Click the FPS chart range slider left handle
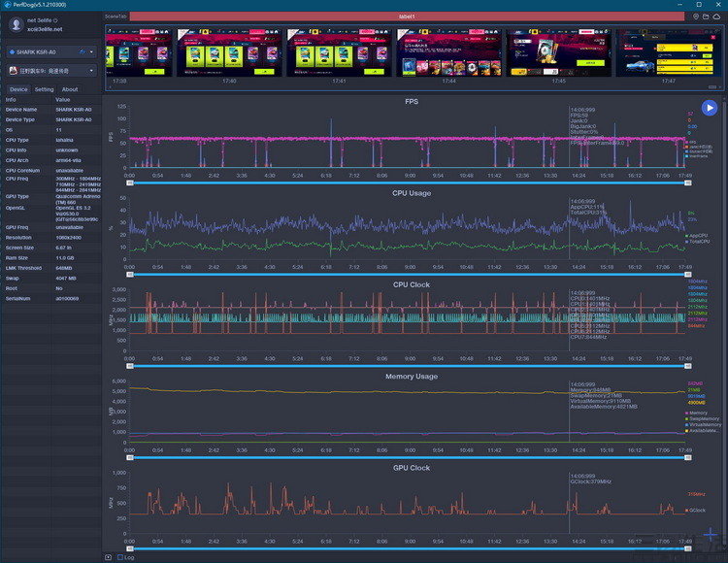 tap(130, 181)
